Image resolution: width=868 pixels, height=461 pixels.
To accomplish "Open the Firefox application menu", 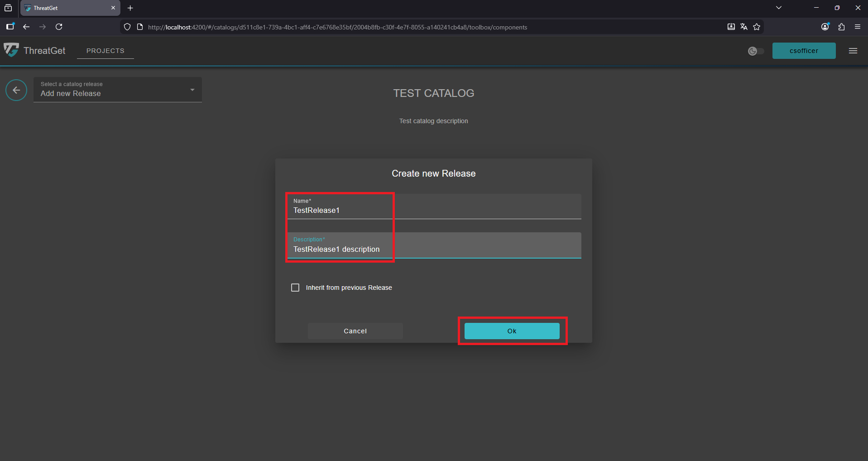I will [x=858, y=27].
